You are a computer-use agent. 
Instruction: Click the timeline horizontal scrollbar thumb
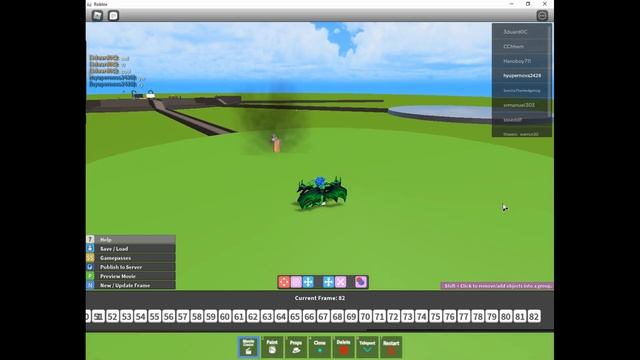point(460,330)
